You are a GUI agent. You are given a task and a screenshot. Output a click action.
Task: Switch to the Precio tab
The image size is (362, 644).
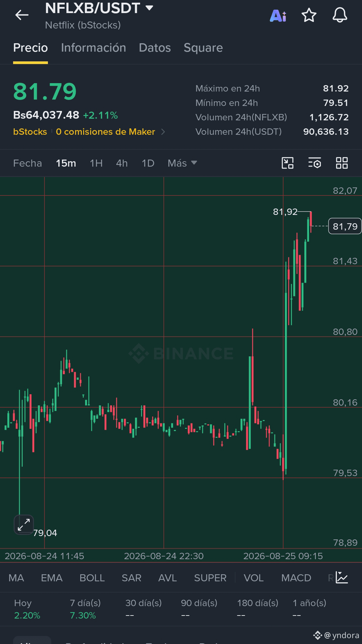pos(31,48)
